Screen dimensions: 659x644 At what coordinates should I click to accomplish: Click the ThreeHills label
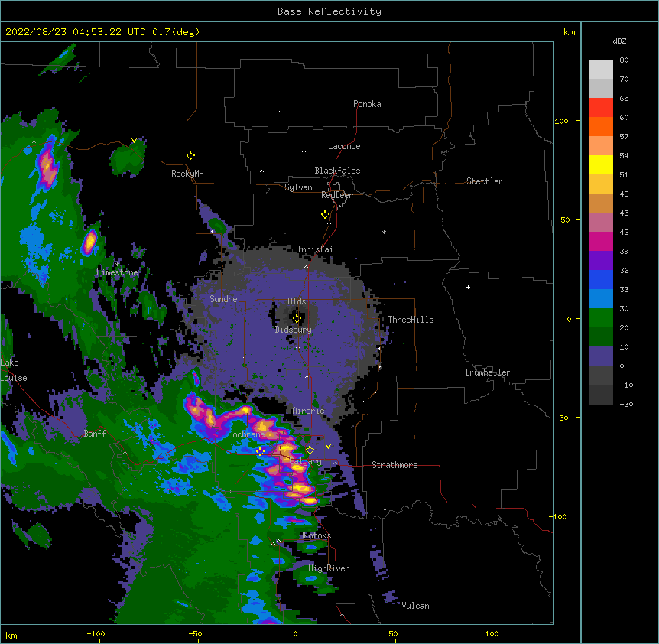[x=411, y=320]
